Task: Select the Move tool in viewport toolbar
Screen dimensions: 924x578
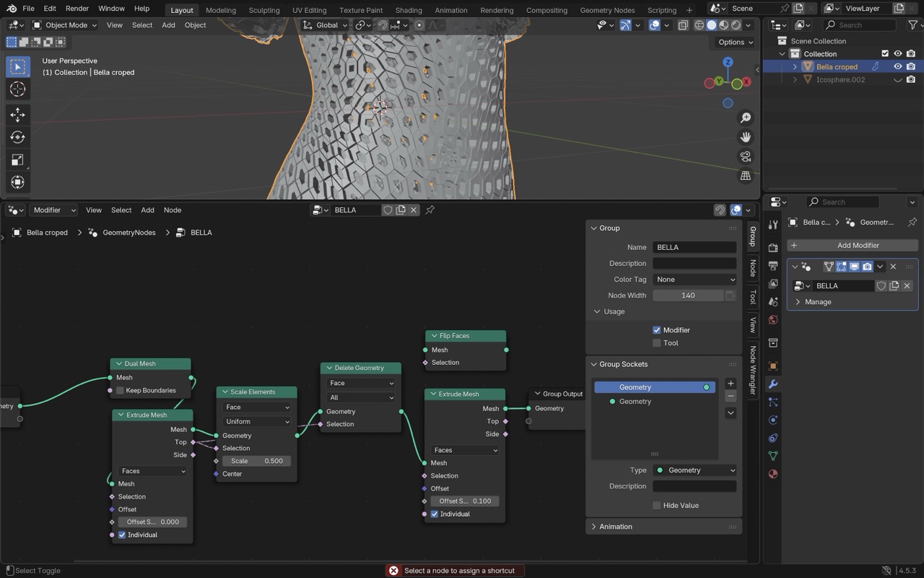Action: pyautogui.click(x=18, y=115)
